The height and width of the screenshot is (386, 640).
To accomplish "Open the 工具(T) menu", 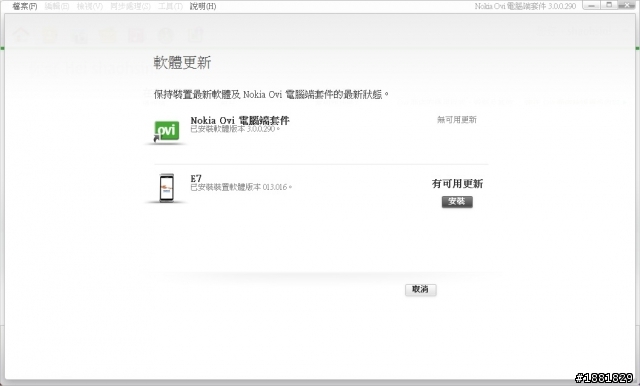I will point(170,6).
